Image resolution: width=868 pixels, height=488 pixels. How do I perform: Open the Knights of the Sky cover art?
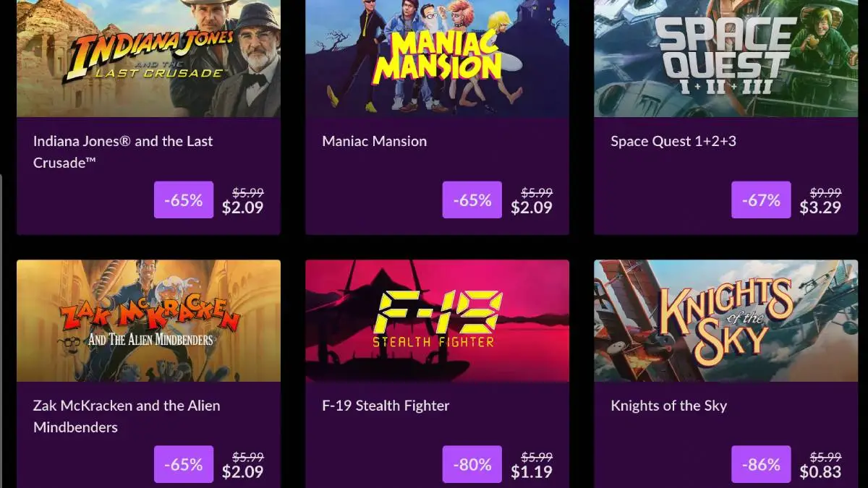point(726,321)
